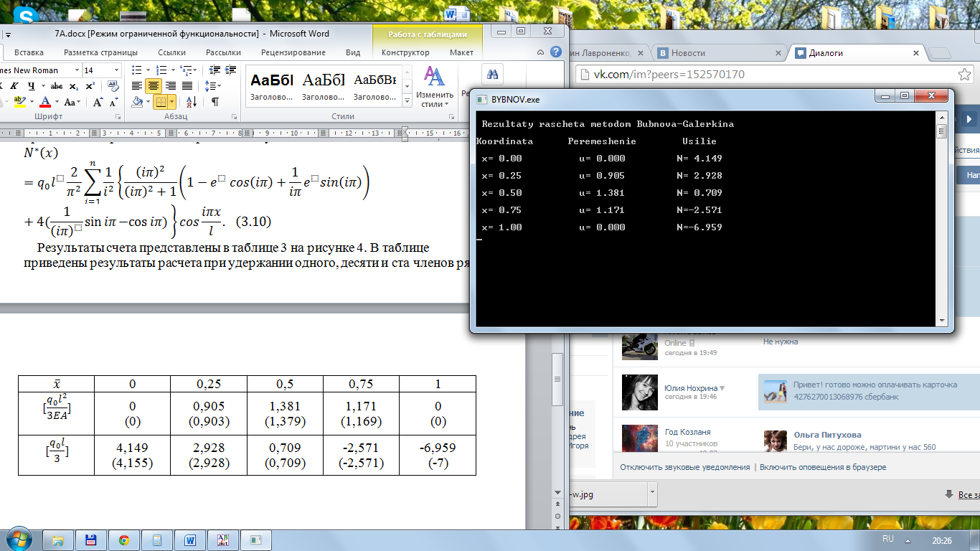980x551 pixels.
Task: Open Word help question mark
Action: [x=555, y=52]
